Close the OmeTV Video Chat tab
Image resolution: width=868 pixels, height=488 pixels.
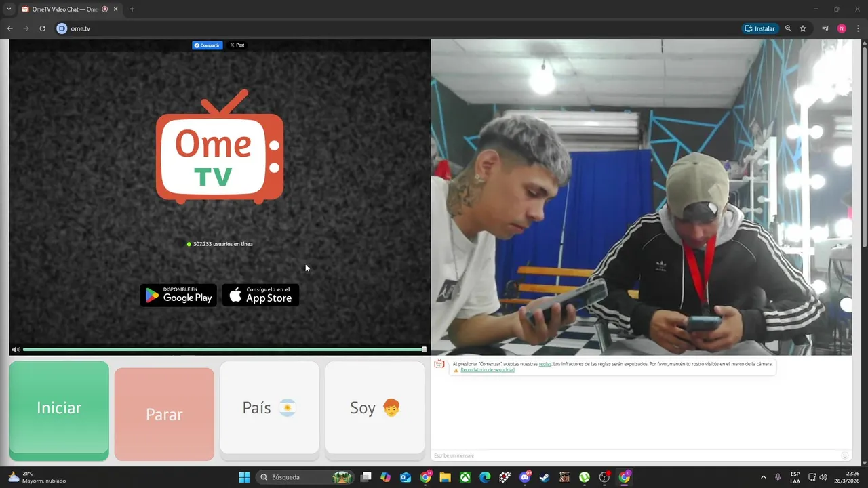115,9
